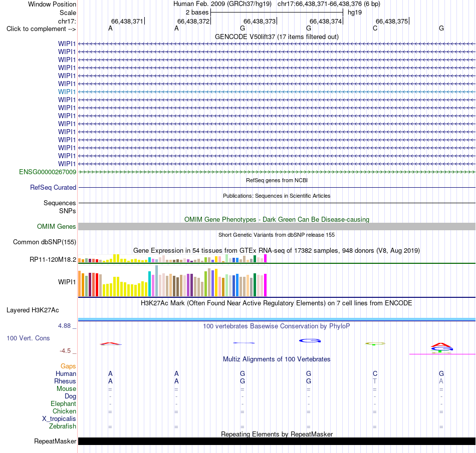This screenshot has width=476, height=453.
Task: Click the 'RefSeq Curated' track label
Action: [53, 187]
